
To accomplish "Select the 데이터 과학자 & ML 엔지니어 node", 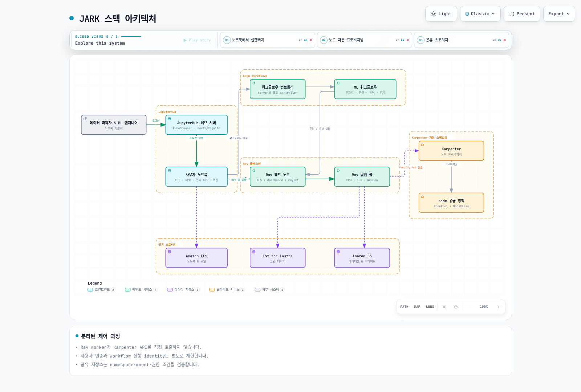I will point(114,125).
